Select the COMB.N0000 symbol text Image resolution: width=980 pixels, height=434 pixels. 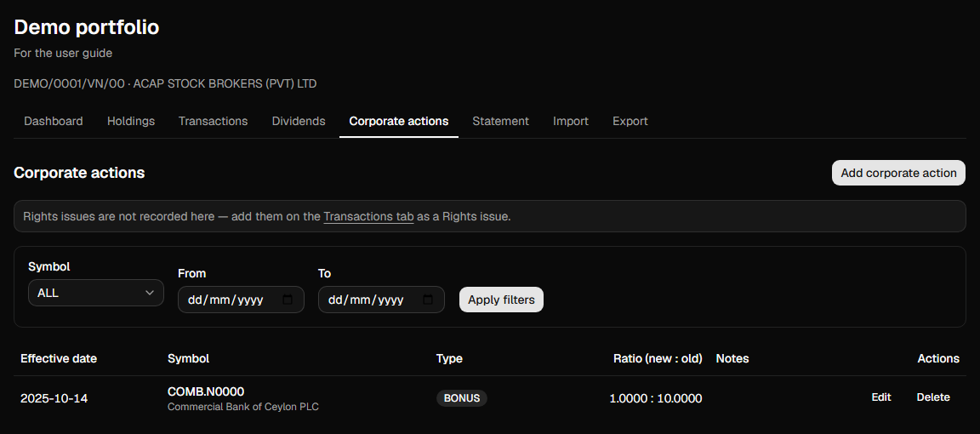(x=206, y=391)
